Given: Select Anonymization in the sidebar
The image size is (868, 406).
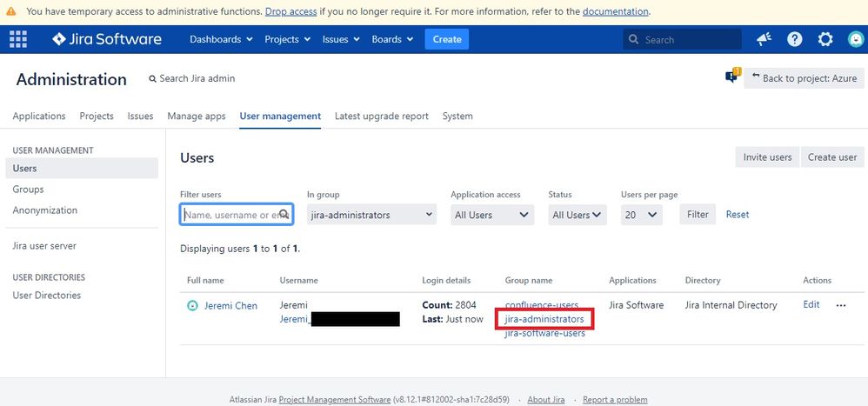Looking at the screenshot, I should pyautogui.click(x=45, y=210).
